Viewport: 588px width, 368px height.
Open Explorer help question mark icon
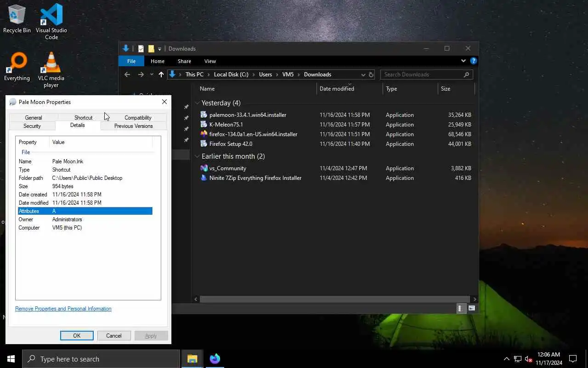tap(474, 61)
